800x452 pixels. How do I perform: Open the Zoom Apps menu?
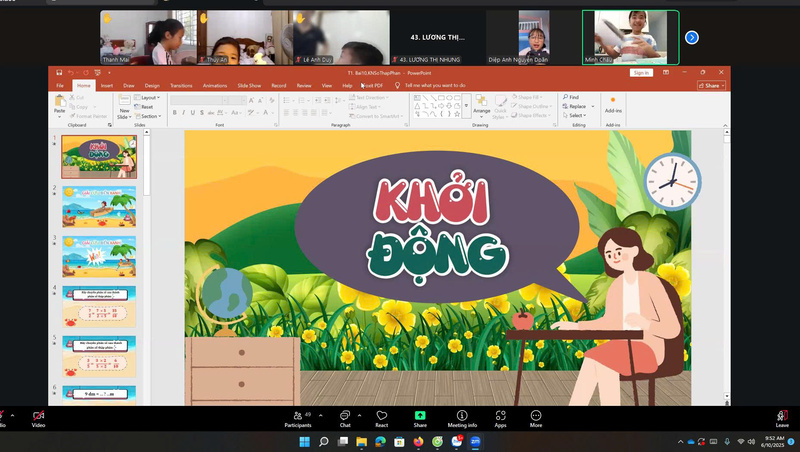(500, 415)
